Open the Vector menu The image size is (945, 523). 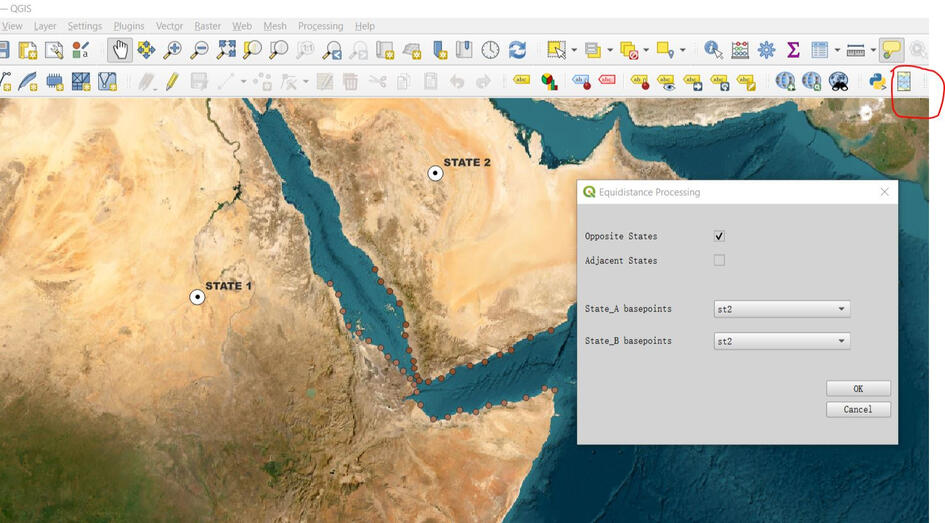pyautogui.click(x=169, y=26)
